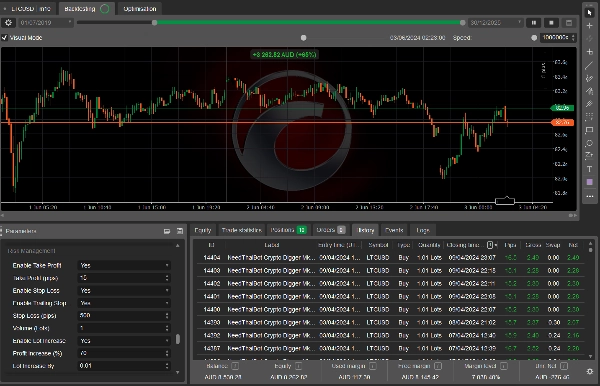Adjust Take Profit (pips) stepper
The height and width of the screenshot is (386, 600).
click(x=167, y=278)
